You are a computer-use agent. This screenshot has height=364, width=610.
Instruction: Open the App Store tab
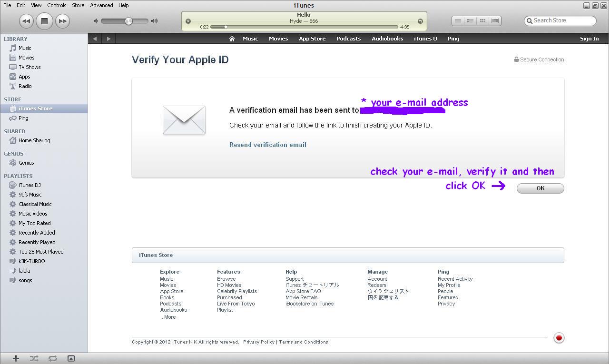312,39
